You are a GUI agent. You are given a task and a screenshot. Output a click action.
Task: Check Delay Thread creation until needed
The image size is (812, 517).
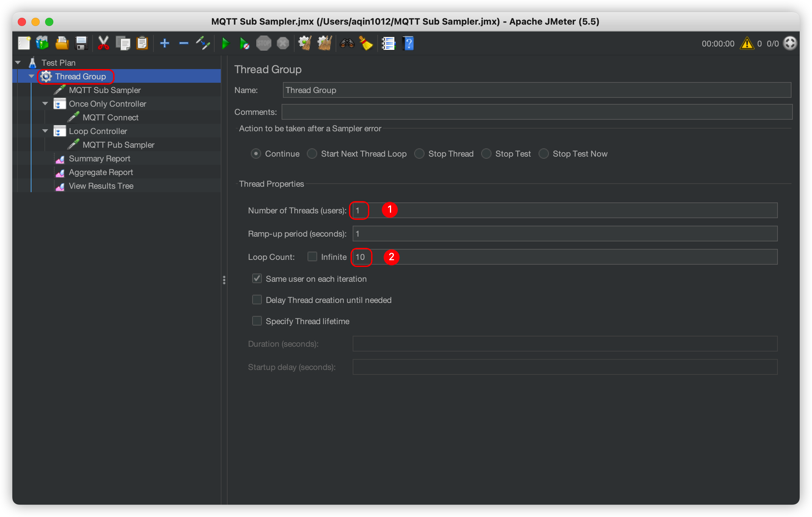(257, 300)
